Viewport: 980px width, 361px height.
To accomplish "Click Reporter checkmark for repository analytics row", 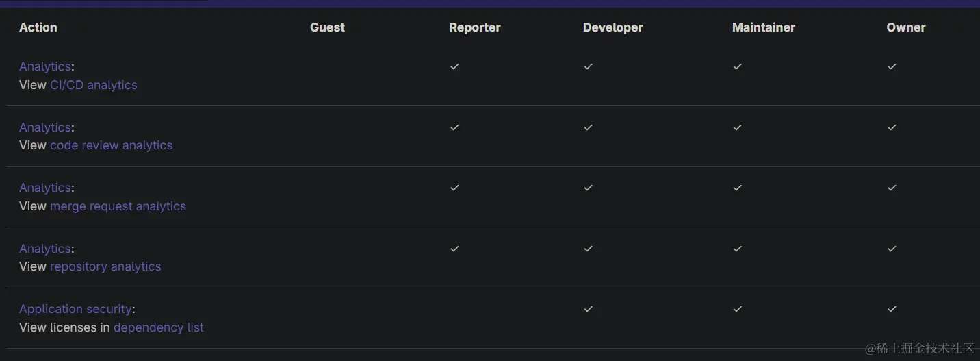I will 454,249.
